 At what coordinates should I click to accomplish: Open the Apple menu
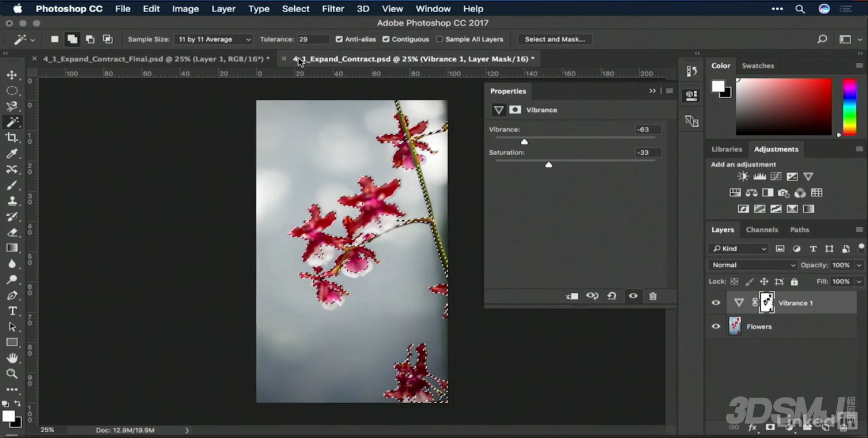tap(17, 9)
